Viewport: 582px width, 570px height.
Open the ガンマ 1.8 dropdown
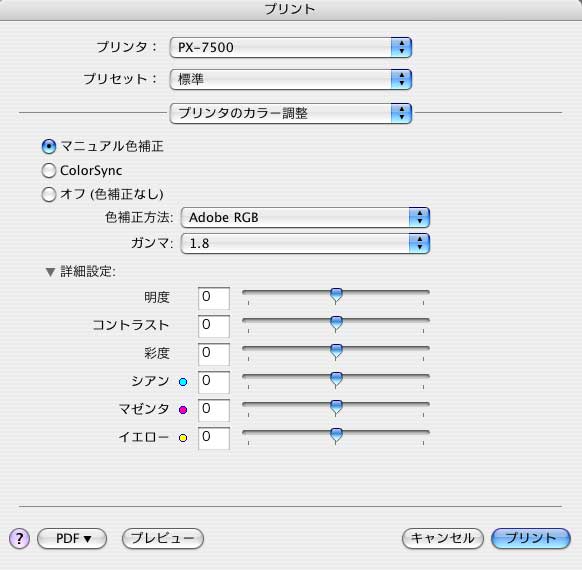pyautogui.click(x=305, y=243)
